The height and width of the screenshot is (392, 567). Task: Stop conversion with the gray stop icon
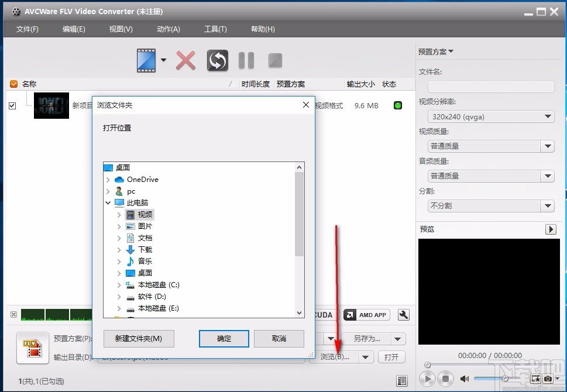pos(274,60)
